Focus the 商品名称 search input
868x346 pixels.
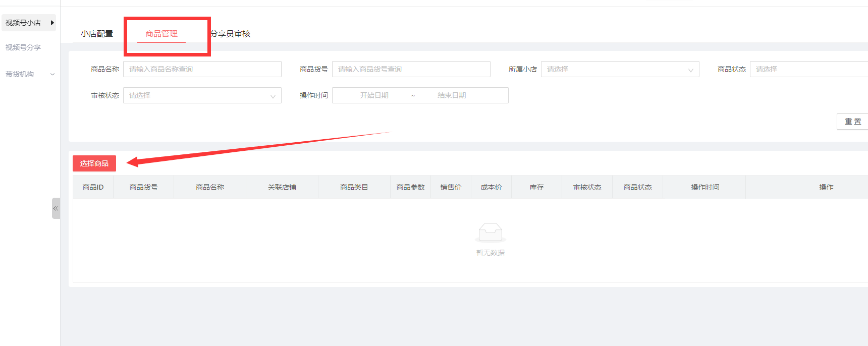coord(202,69)
